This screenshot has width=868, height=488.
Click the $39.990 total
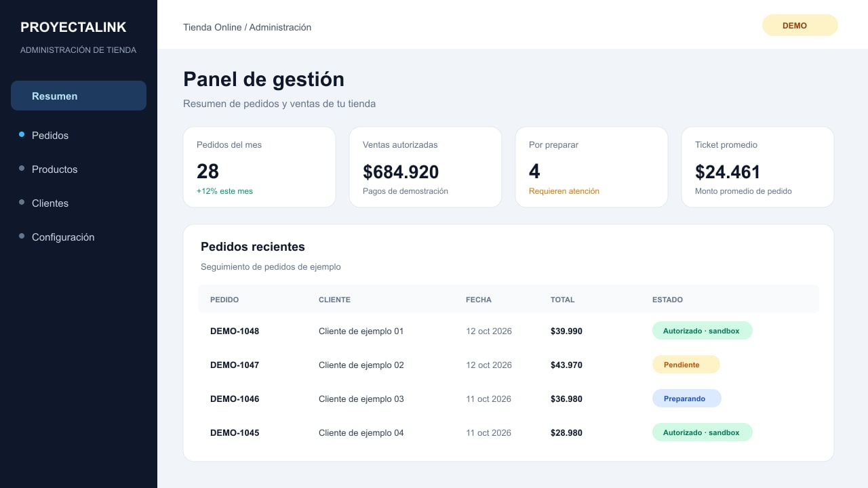tap(566, 331)
